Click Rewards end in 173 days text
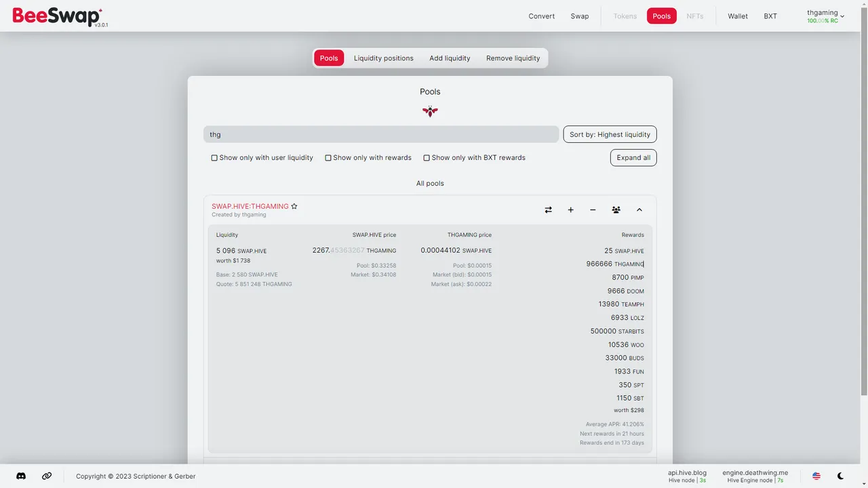The width and height of the screenshot is (868, 488). pos(612,443)
